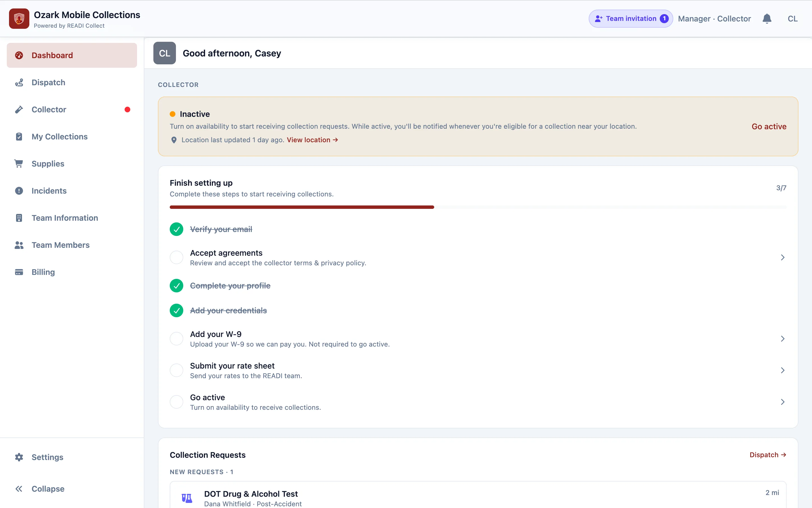Click Go active in the Inactive banner
Viewport: 812px width, 508px height.
[x=769, y=126]
